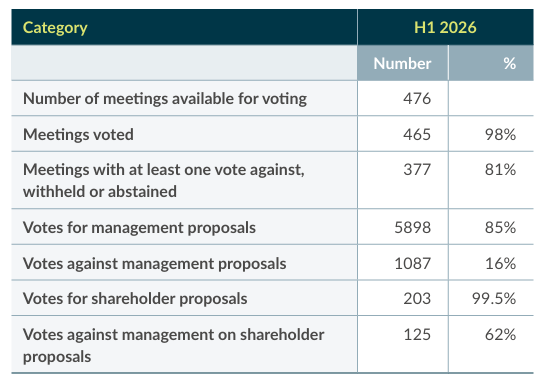
Task: Click the % subheader cell
Action: tap(491, 63)
